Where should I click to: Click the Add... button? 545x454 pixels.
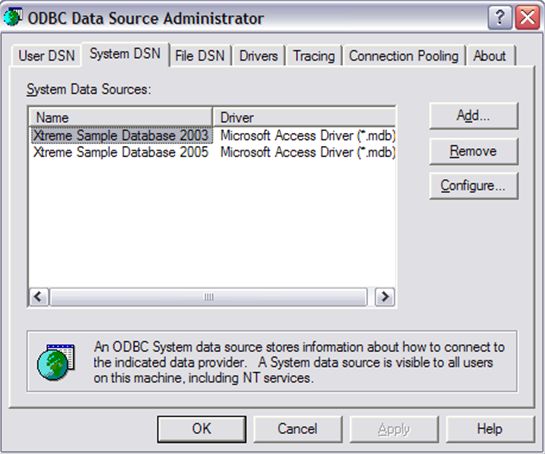(473, 116)
